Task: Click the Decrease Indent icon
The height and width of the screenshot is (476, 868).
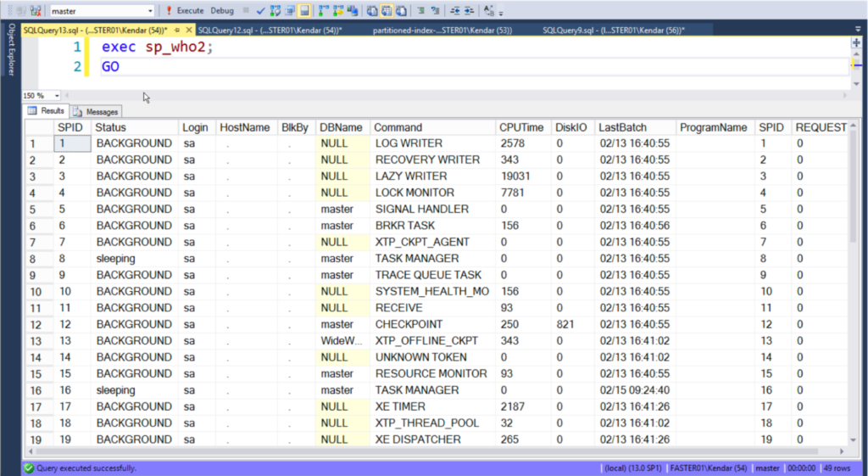Action: pyautogui.click(x=454, y=11)
